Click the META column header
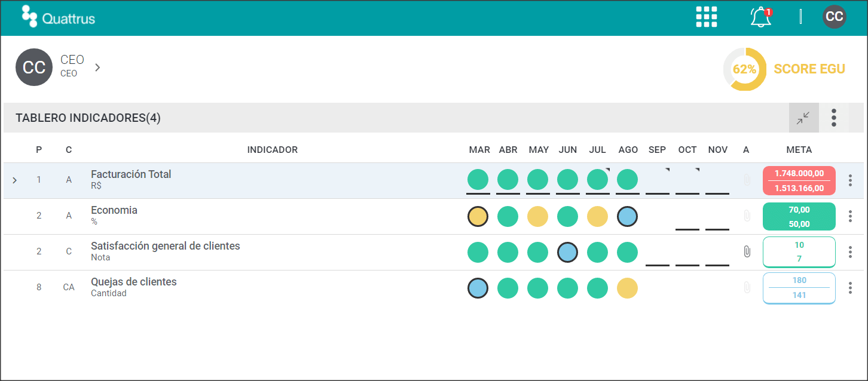Viewport: 868px width, 381px height. [799, 150]
